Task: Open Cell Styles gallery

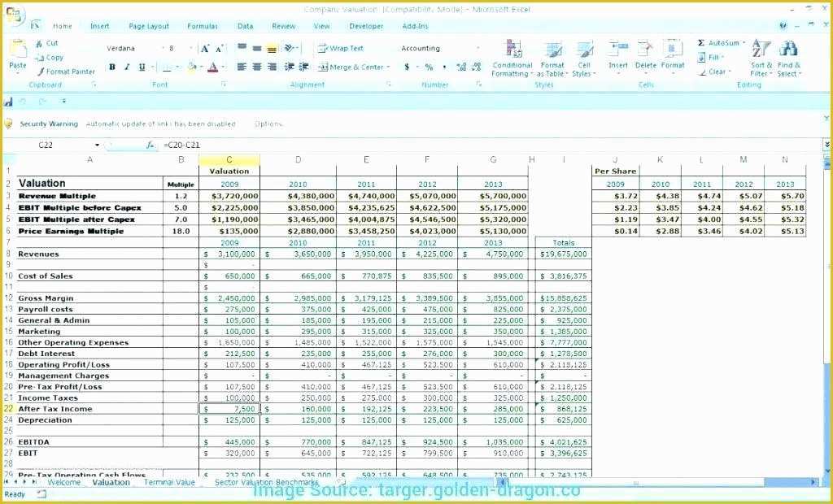Action: coord(584,59)
